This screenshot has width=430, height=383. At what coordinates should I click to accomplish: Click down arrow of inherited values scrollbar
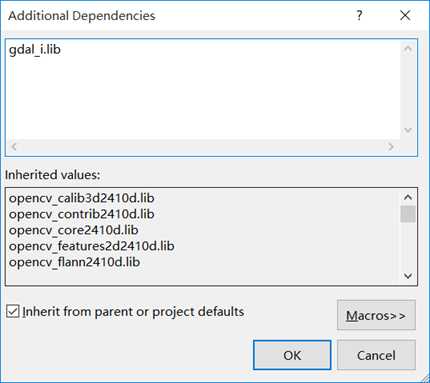[408, 276]
